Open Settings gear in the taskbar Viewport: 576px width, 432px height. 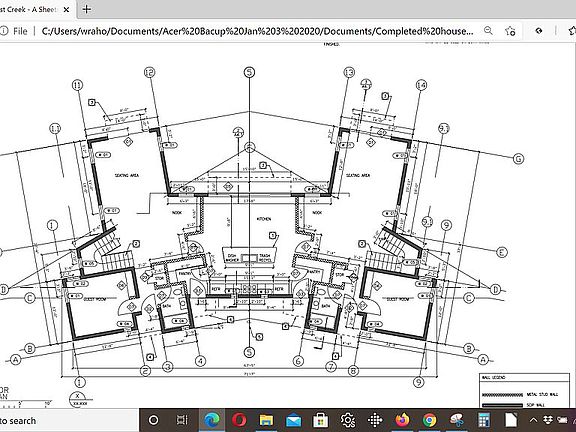(x=348, y=420)
